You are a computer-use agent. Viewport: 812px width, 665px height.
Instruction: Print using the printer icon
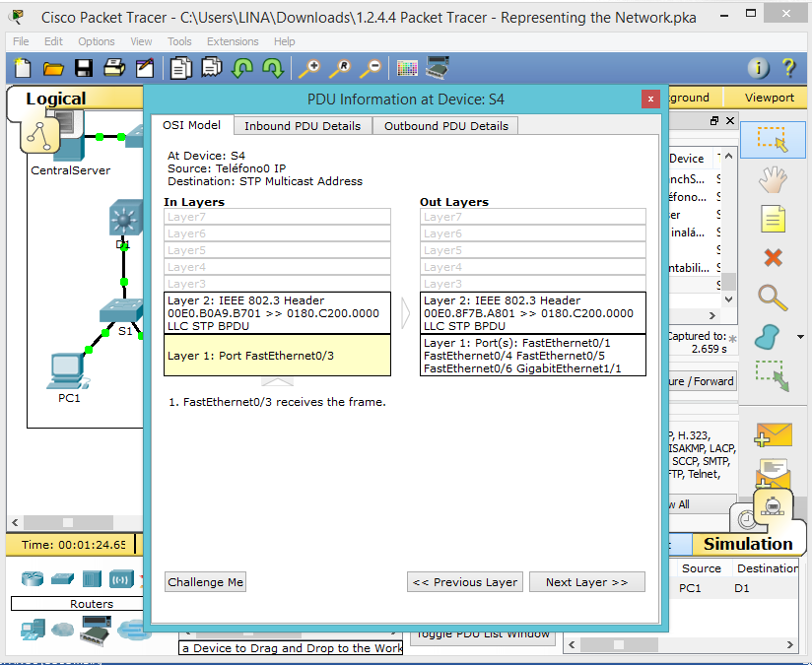click(x=114, y=68)
